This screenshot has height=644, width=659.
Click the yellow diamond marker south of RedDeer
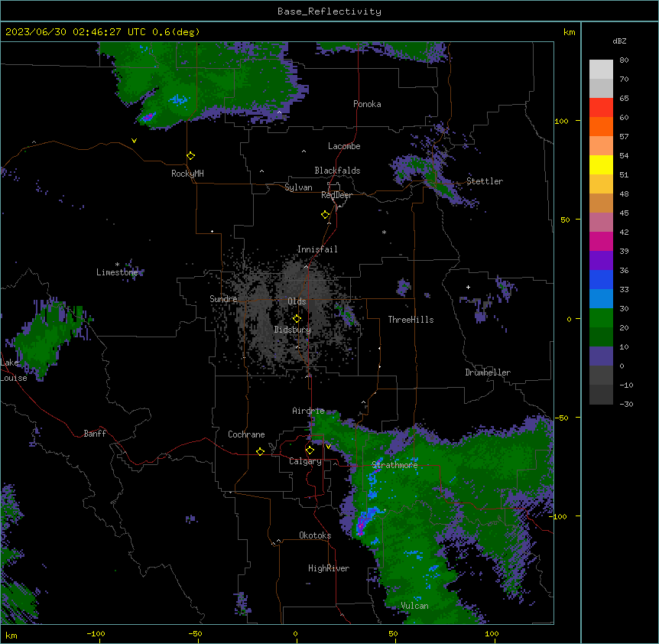[x=325, y=215]
